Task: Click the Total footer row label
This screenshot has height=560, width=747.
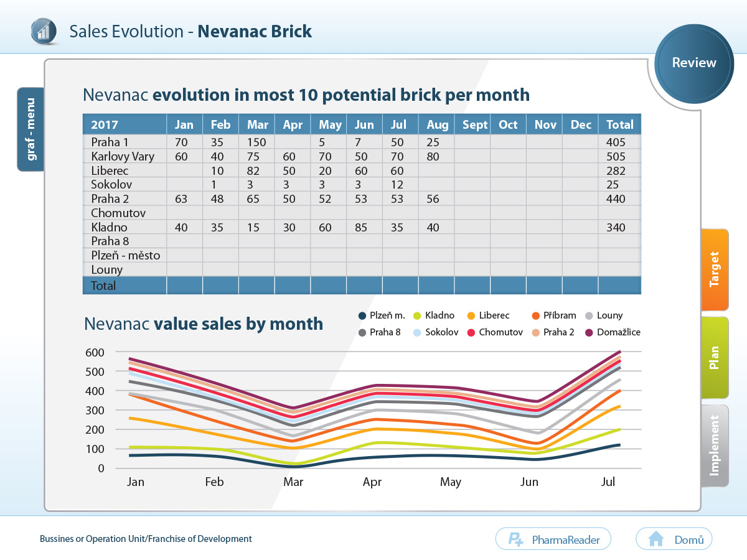Action: click(x=103, y=286)
